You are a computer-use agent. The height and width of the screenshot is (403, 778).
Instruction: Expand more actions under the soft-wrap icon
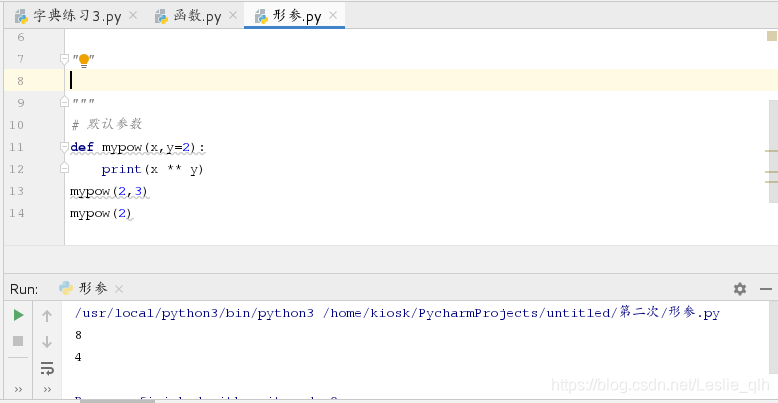[47, 390]
